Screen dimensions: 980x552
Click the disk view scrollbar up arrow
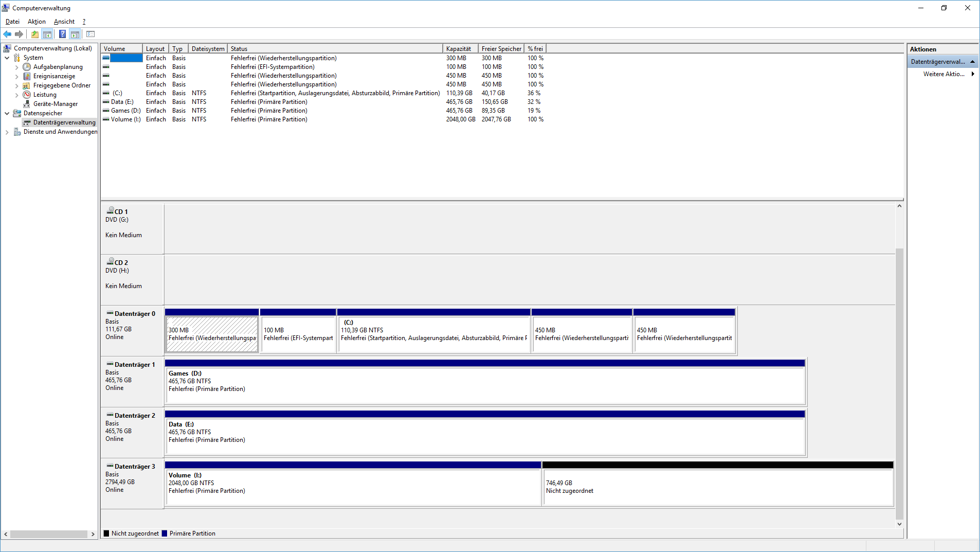point(899,206)
